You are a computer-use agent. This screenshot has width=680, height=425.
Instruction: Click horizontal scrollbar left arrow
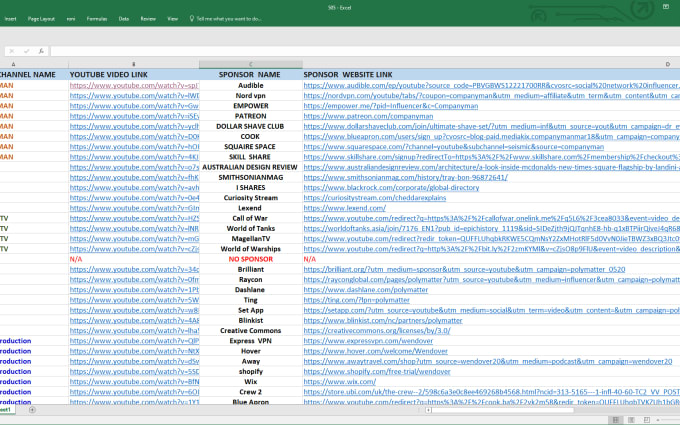pos(428,410)
